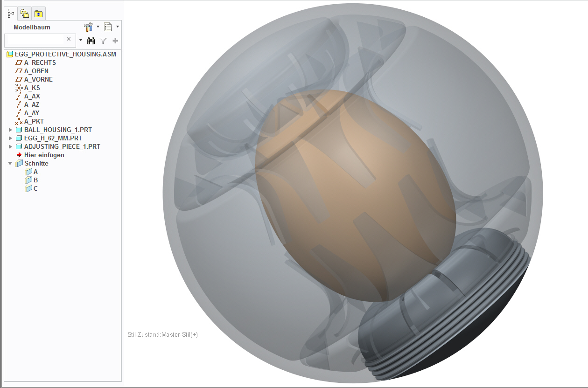Click the Modellbaum panel title
Screen dimensions: 588x388
pos(32,27)
